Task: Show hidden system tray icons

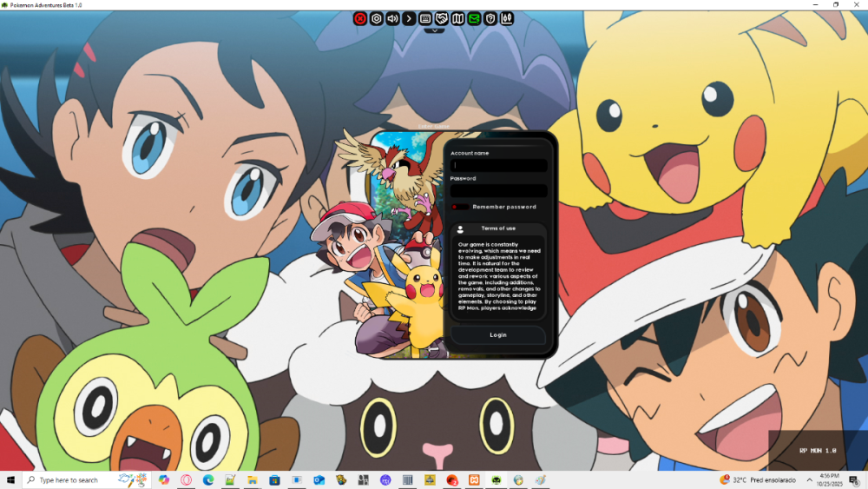Action: tap(809, 479)
